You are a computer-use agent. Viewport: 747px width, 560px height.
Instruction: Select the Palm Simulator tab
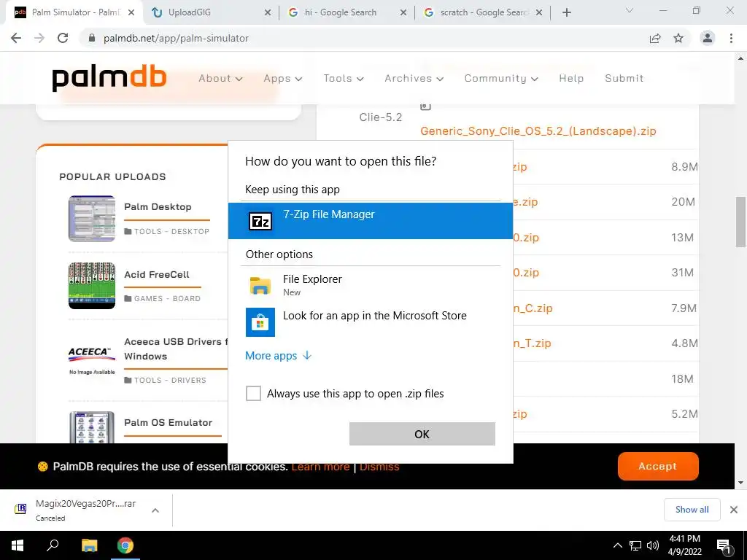point(74,12)
